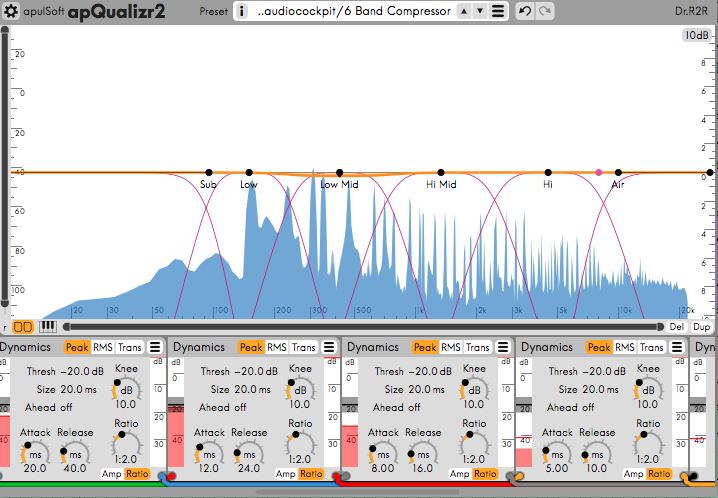718x498 pixels.
Task: Click the Thresh value in first Dynamics panel
Action: click(82, 371)
